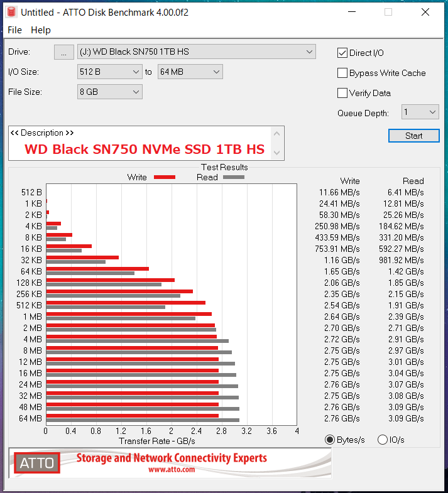The height and width of the screenshot is (493, 448).
Task: Click the 8 KB write value 433.59 MB/s
Action: pos(337,237)
